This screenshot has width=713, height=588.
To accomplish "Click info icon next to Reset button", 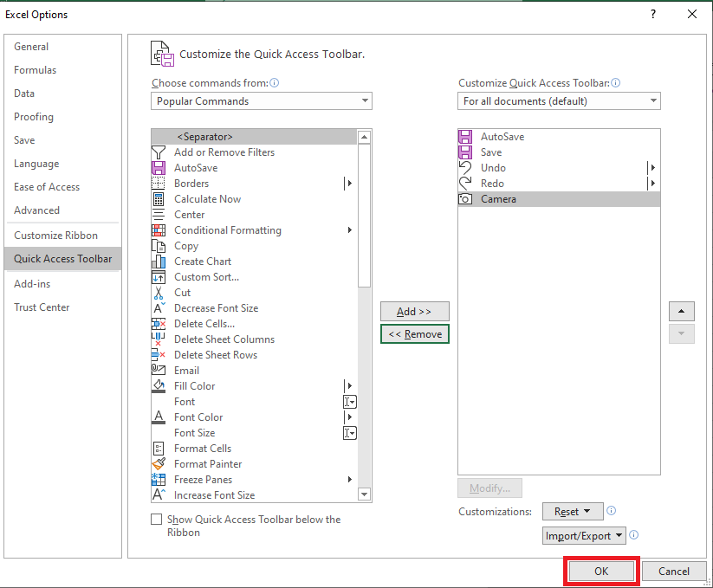I will (611, 511).
